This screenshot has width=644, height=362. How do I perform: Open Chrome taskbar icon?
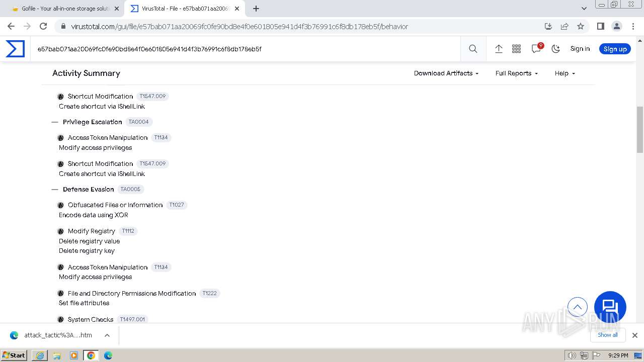(x=91, y=355)
